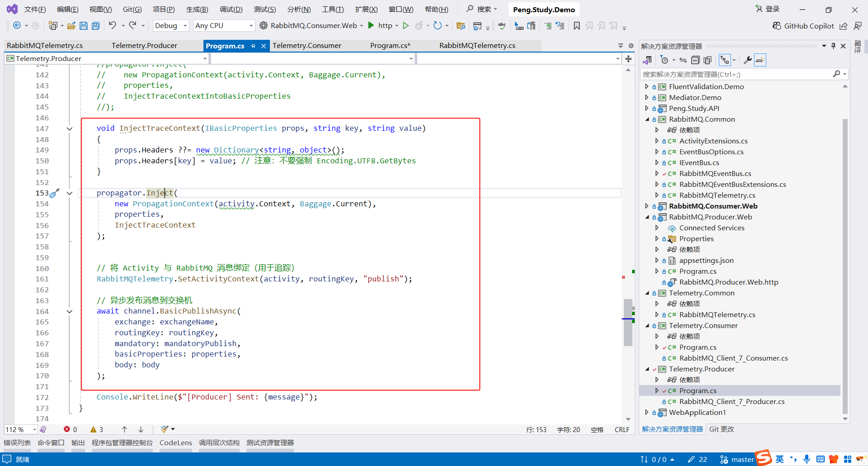Click the editor vertical scrollbar thumb
868x466 pixels.
[628, 322]
